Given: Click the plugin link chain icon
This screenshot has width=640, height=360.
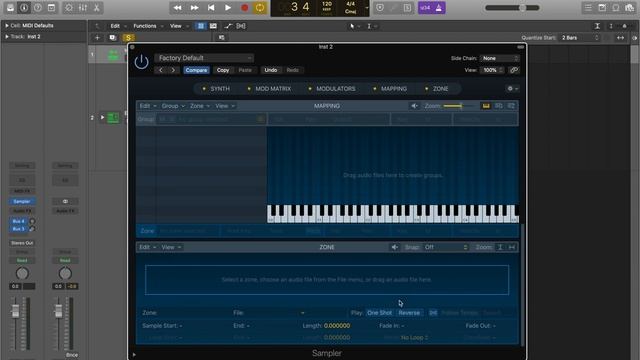Looking at the screenshot, I should pos(514,70).
